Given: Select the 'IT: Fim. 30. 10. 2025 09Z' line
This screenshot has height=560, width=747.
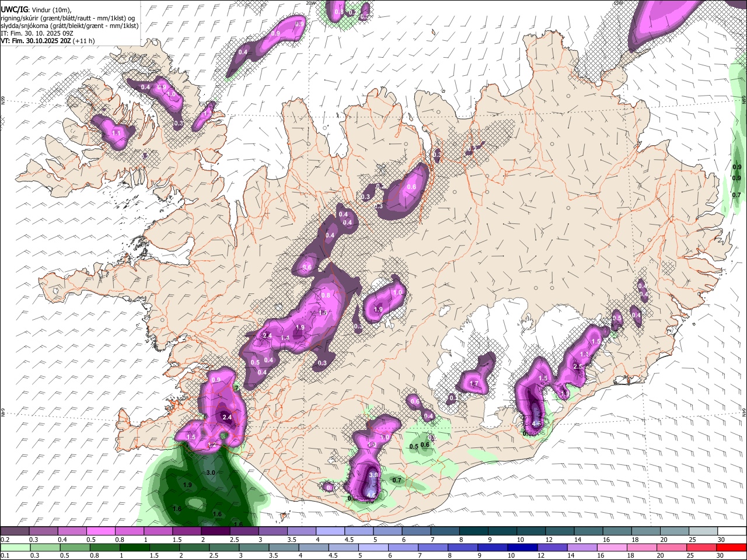Looking at the screenshot, I should pyautogui.click(x=37, y=34).
